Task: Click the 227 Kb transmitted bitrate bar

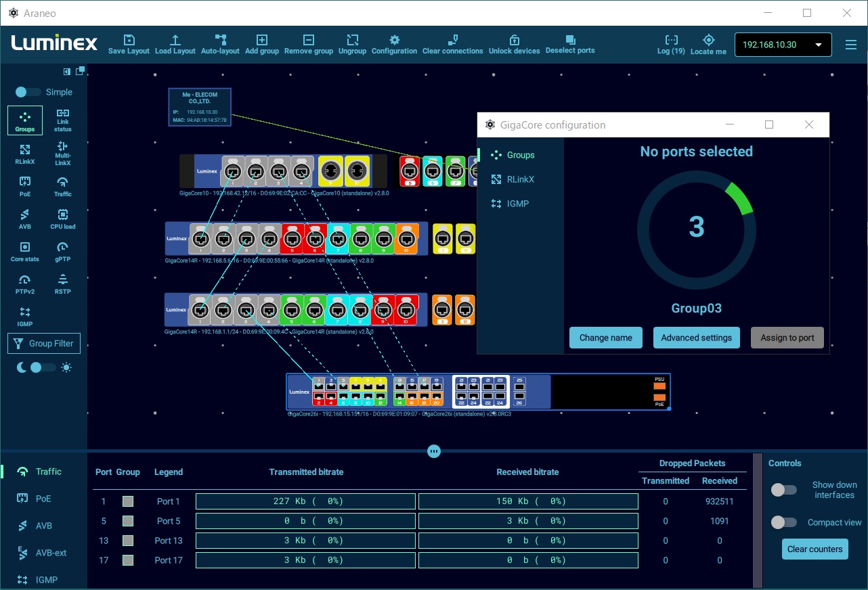Action: click(x=305, y=501)
